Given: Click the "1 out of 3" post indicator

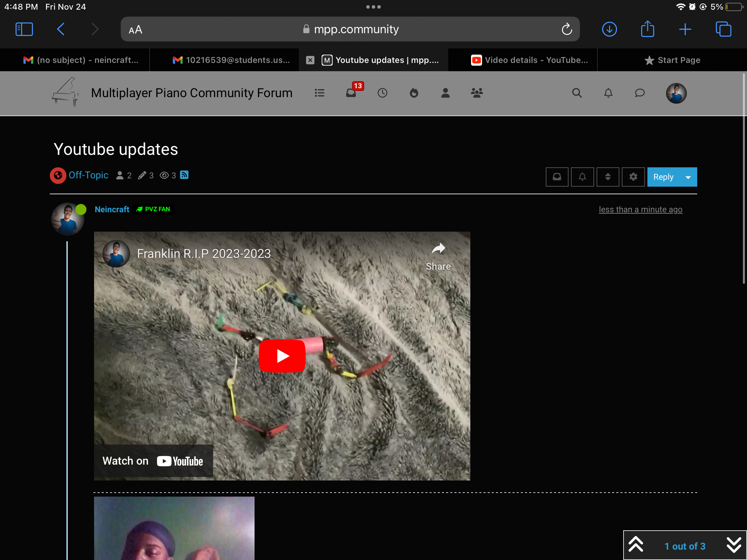Looking at the screenshot, I should pos(685,546).
